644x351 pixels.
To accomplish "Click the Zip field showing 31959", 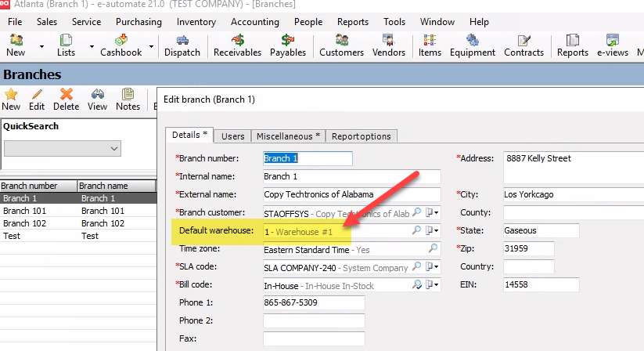I will [x=529, y=248].
